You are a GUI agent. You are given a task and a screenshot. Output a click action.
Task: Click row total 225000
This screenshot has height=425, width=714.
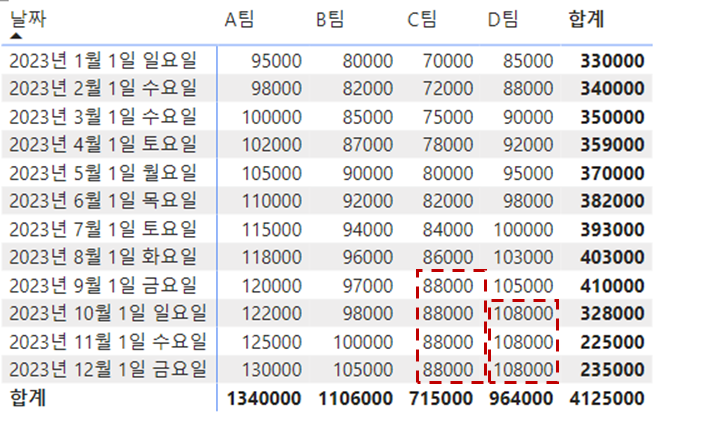[x=612, y=342]
